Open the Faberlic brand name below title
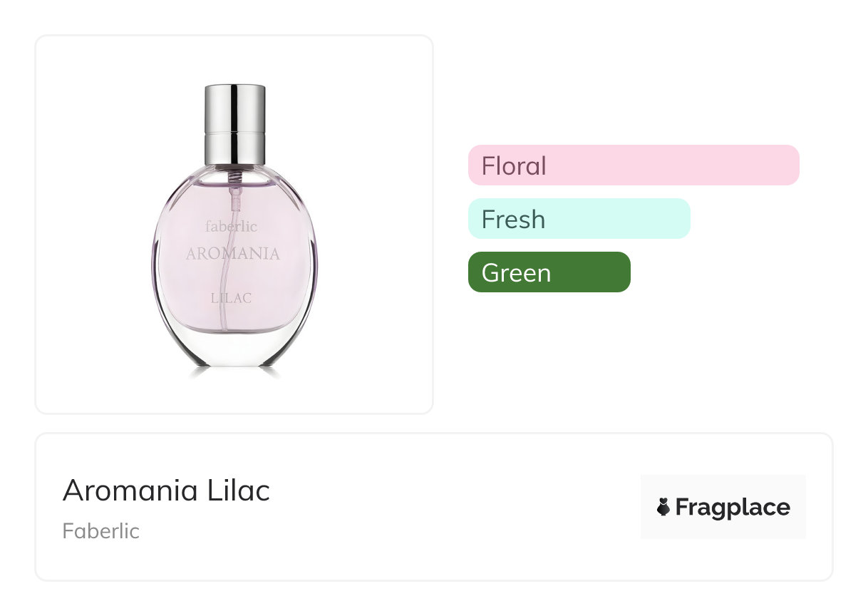Viewport: 868px width, 616px height. click(100, 531)
